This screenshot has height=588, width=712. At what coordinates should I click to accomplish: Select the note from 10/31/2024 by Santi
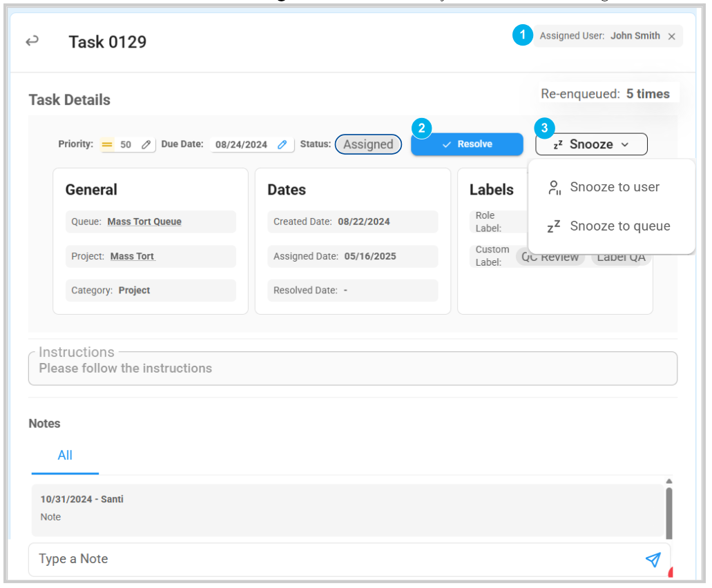point(345,509)
